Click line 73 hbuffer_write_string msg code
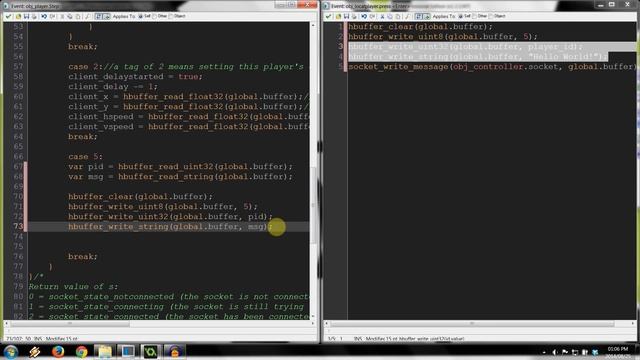The image size is (640, 360). pos(170,227)
